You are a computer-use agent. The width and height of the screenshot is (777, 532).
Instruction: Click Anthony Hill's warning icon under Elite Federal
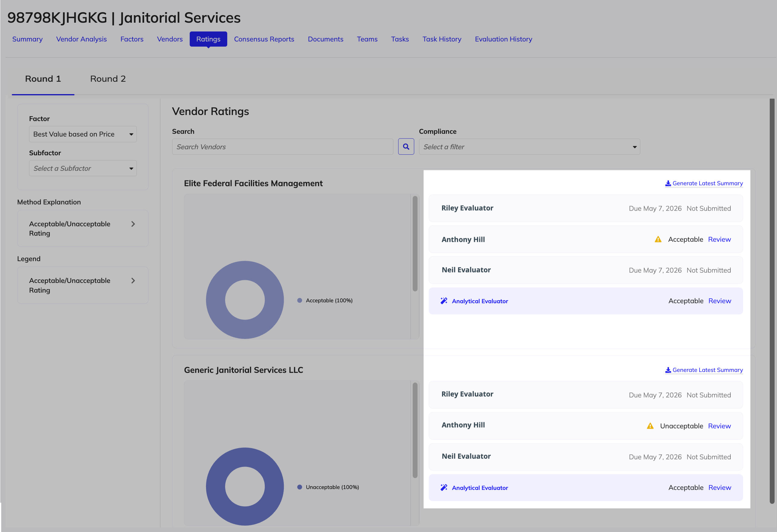pos(658,239)
